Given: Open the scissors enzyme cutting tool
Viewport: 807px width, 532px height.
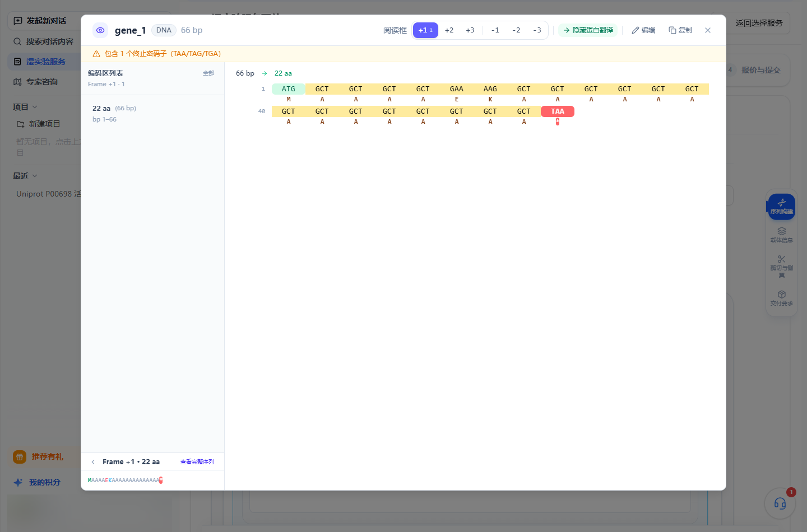Looking at the screenshot, I should [x=782, y=267].
